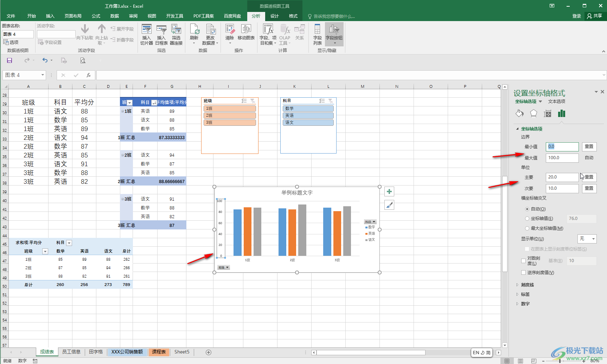Toggle 英语 slicer item in 科目 slicer
The width and height of the screenshot is (607, 364).
[308, 116]
